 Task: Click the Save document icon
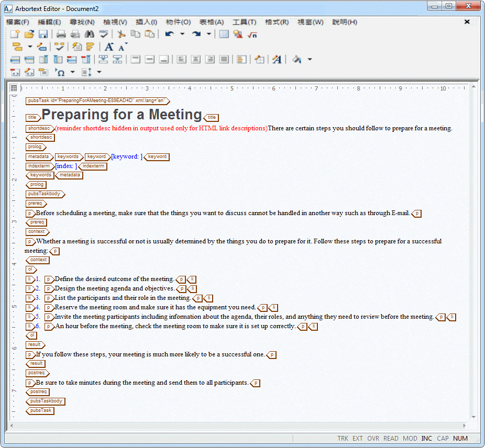coord(43,34)
